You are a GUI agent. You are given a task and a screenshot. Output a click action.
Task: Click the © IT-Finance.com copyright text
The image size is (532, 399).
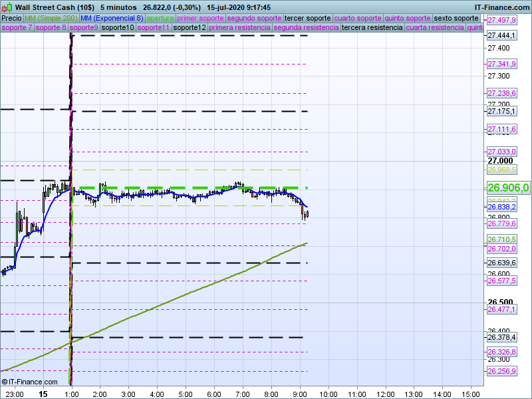coord(27,382)
